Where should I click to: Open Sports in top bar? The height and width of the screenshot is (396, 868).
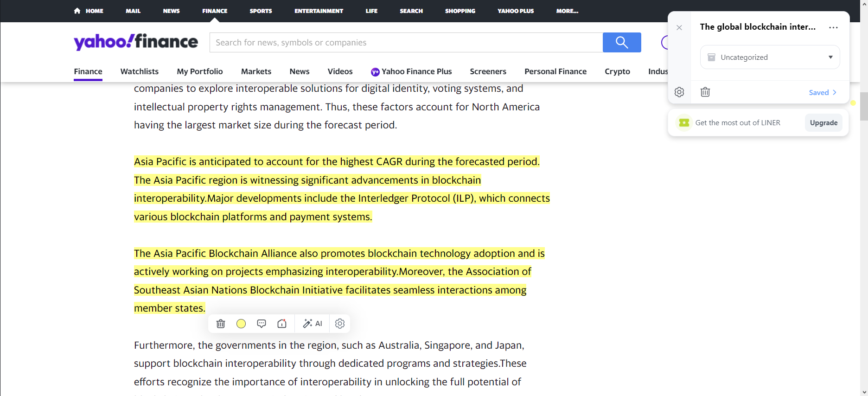261,11
